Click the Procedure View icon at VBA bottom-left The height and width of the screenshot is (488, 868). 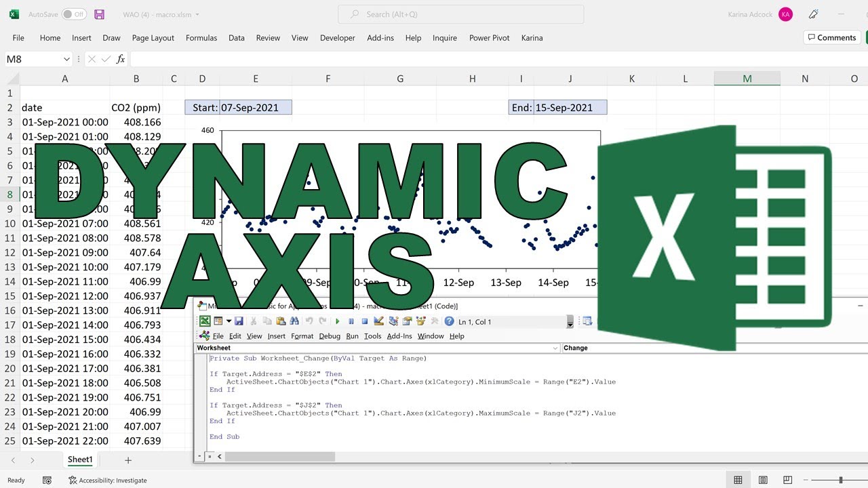(200, 457)
